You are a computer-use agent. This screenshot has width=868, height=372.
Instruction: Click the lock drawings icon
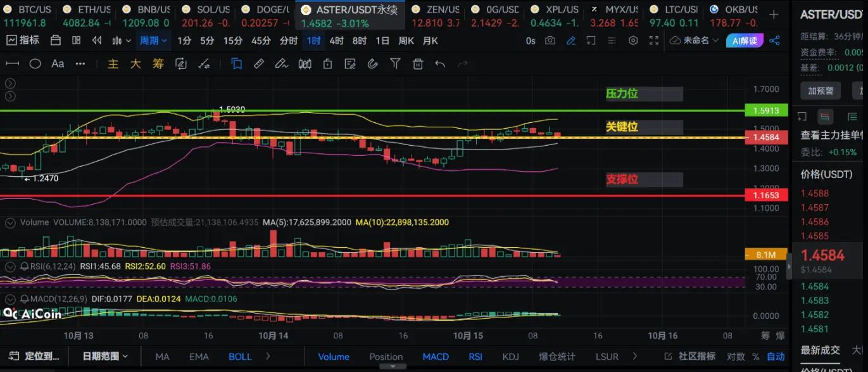coord(327,63)
